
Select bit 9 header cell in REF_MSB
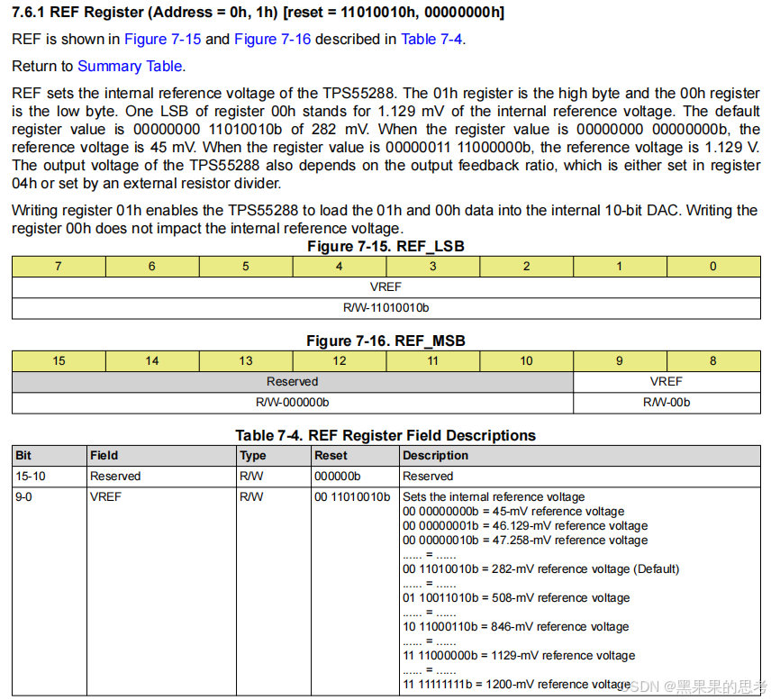620,361
